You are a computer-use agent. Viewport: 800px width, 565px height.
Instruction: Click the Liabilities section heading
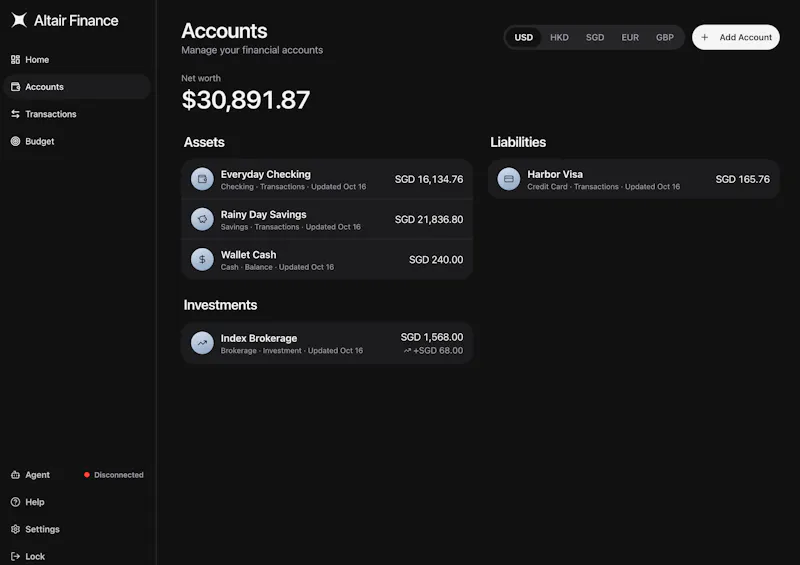[518, 142]
